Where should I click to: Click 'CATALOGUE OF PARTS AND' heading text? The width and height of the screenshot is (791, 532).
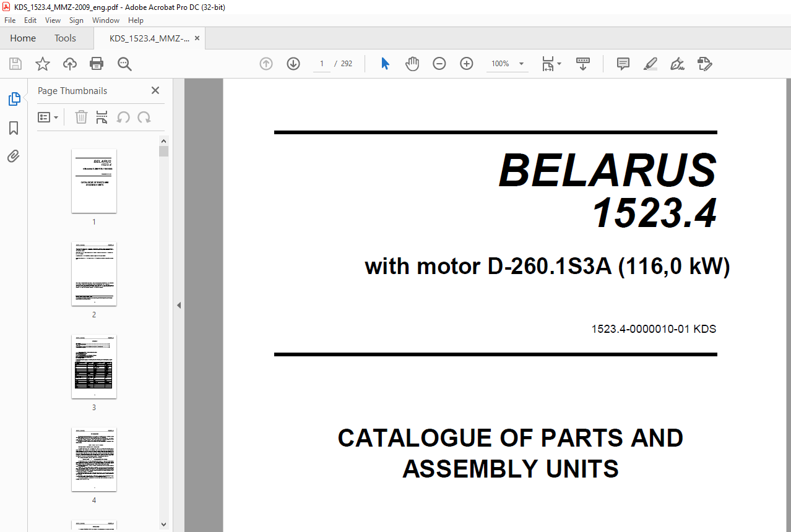pos(510,438)
